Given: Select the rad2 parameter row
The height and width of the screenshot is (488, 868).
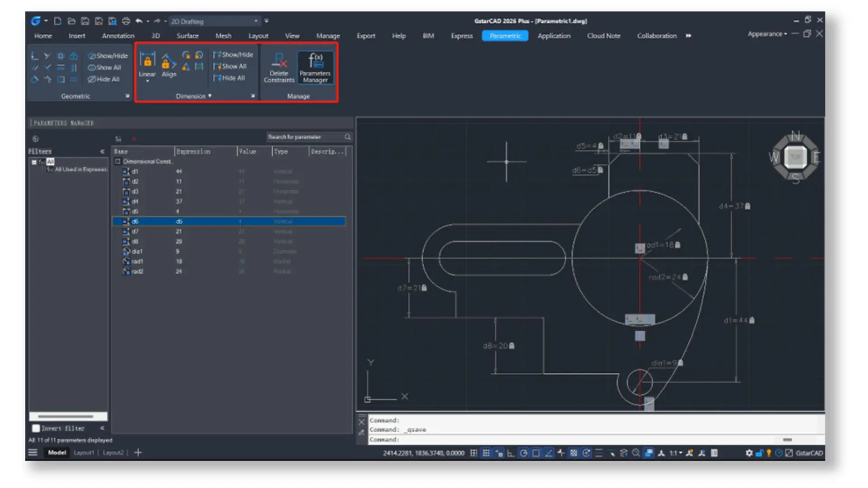Looking at the screenshot, I should point(229,272).
